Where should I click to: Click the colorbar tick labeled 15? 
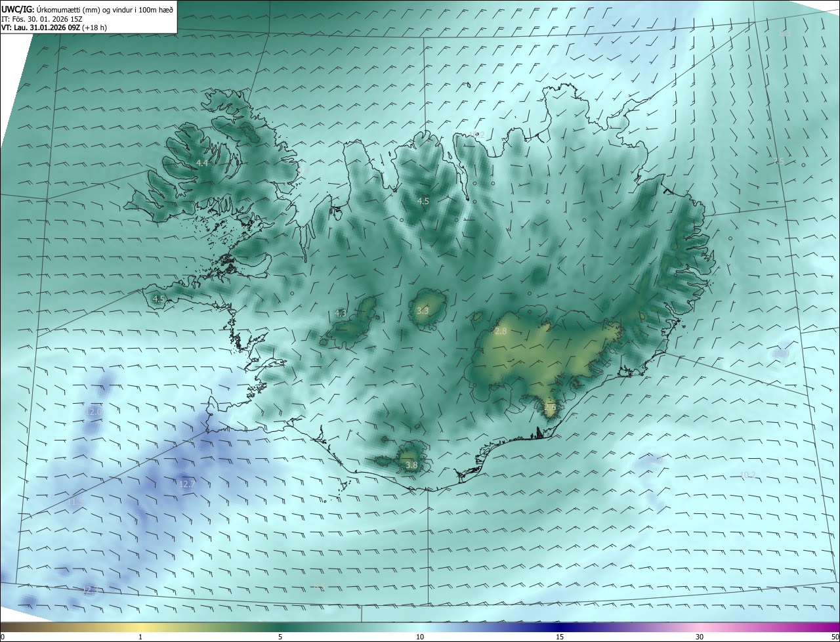(x=560, y=637)
